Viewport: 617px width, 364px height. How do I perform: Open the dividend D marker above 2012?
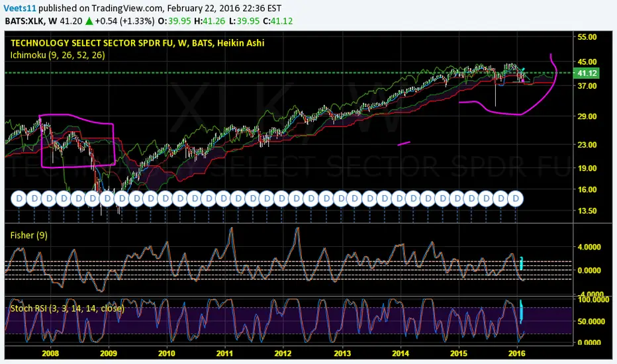(x=282, y=199)
